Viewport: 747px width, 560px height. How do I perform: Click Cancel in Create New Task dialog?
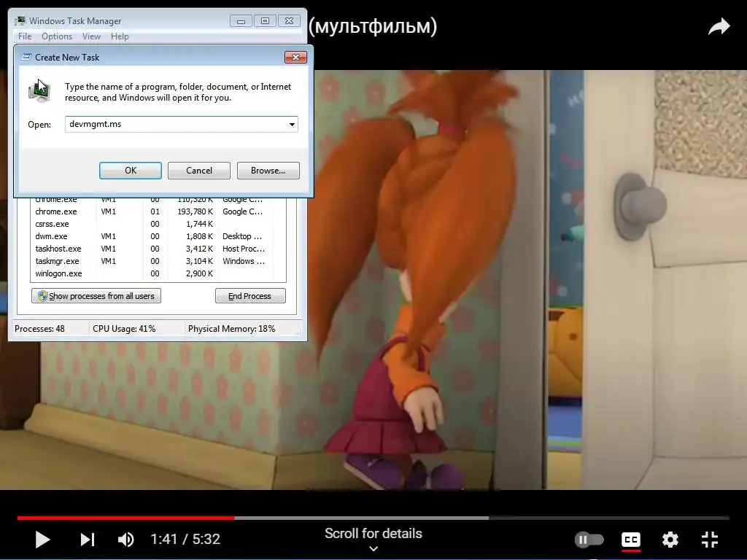199,171
